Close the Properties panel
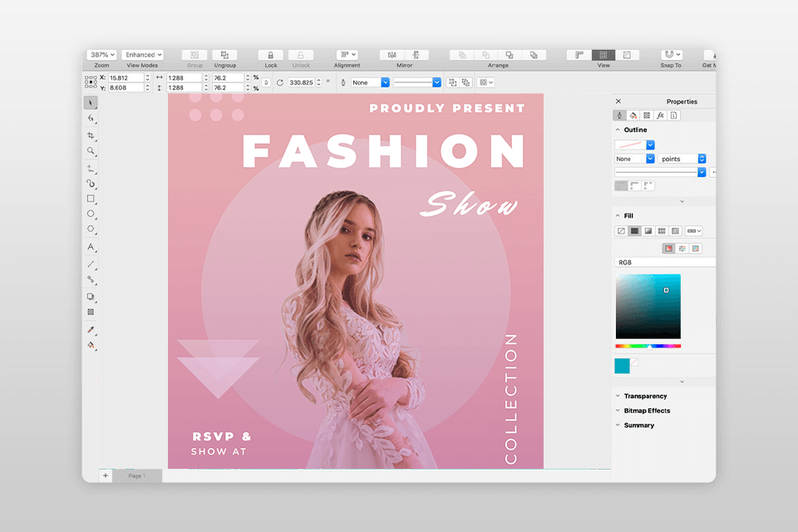Screen dimensions: 798x532 tap(618, 101)
